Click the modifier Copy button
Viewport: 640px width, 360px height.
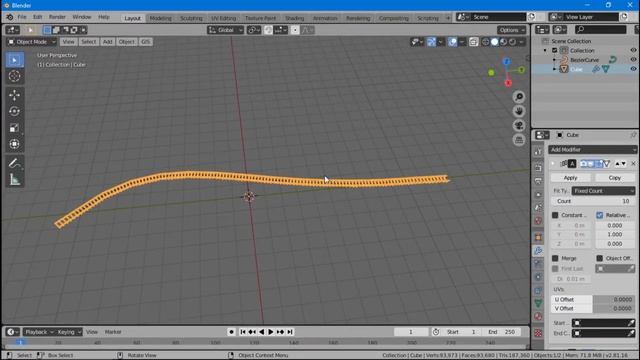(614, 178)
